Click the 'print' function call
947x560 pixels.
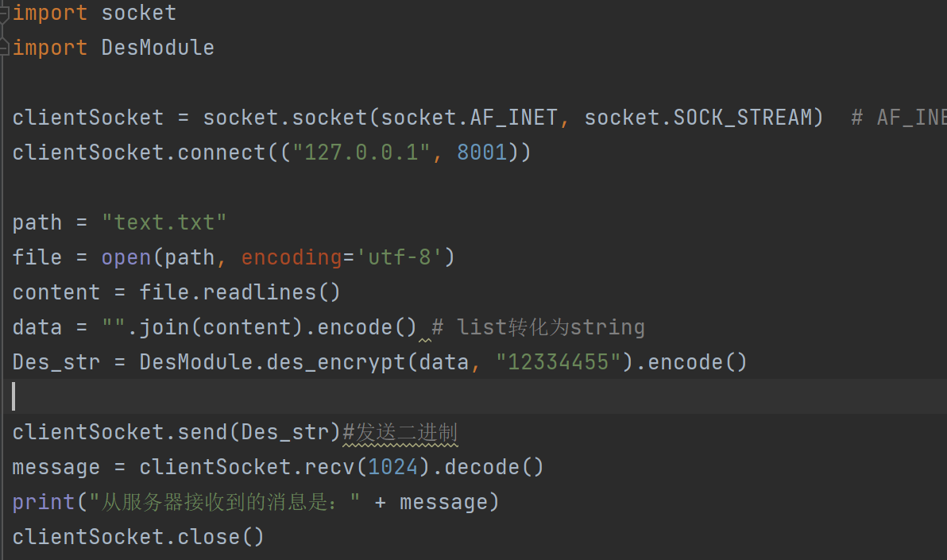[x=44, y=502]
